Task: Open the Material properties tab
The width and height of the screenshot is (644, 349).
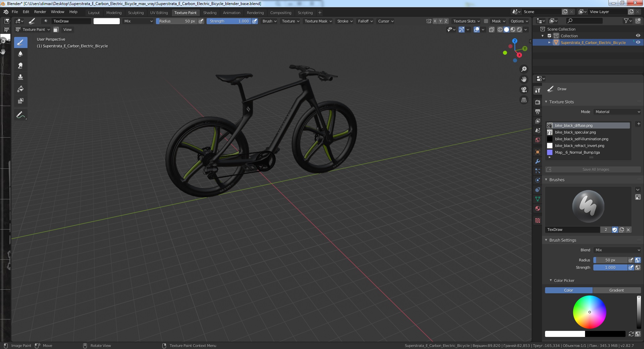Action: point(538,208)
